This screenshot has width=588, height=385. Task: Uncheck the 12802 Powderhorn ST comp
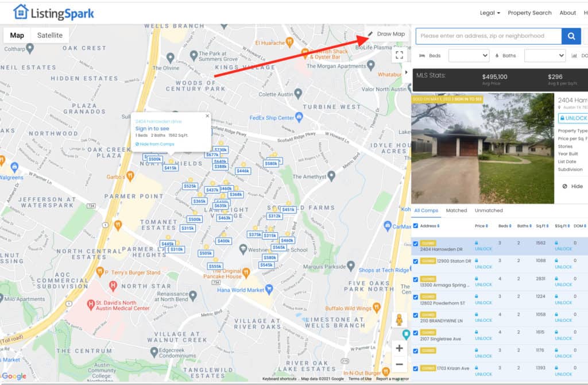tap(416, 297)
